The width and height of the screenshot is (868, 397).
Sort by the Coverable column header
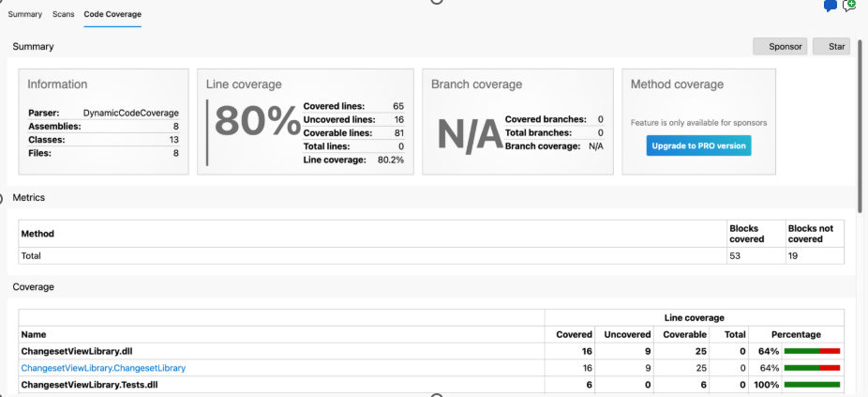[x=684, y=334]
